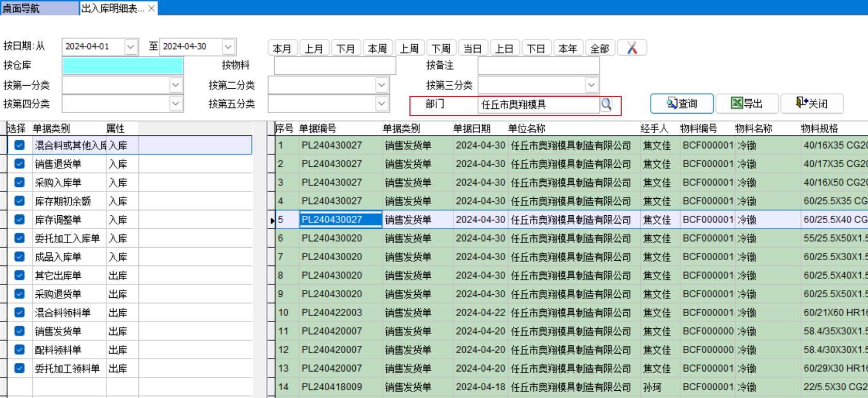Screen dimensions: 868x398
Task: Export results with the 导出 button
Action: 747,104
